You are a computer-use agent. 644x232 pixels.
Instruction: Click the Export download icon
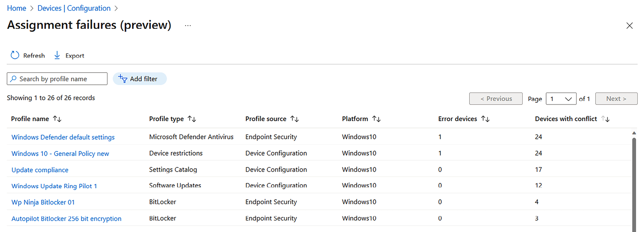tap(57, 55)
